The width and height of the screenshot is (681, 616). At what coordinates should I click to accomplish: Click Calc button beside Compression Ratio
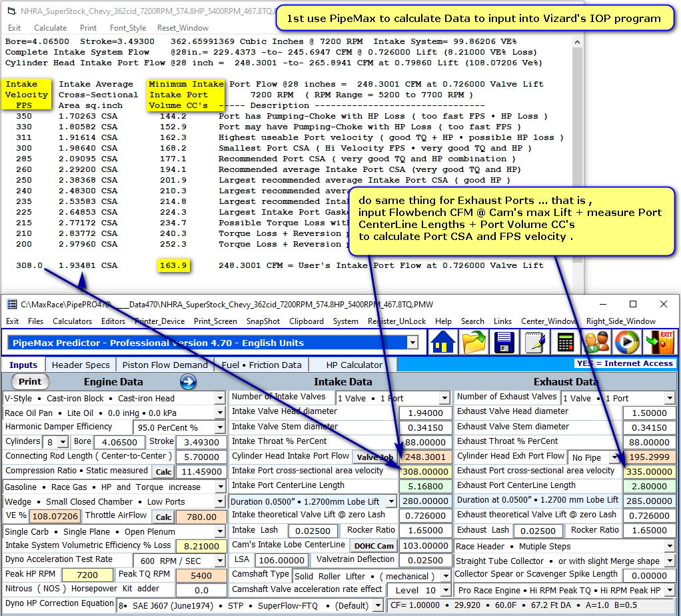(x=163, y=472)
